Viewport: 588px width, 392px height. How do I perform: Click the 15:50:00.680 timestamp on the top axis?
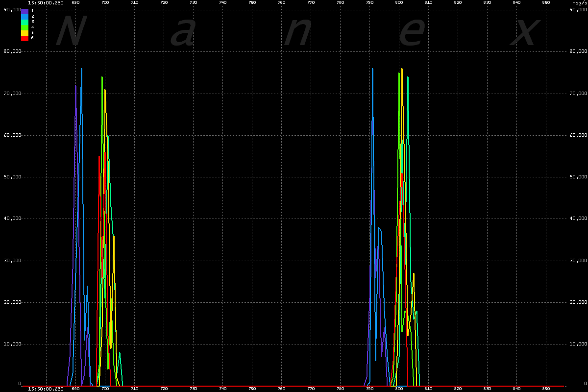45,2
